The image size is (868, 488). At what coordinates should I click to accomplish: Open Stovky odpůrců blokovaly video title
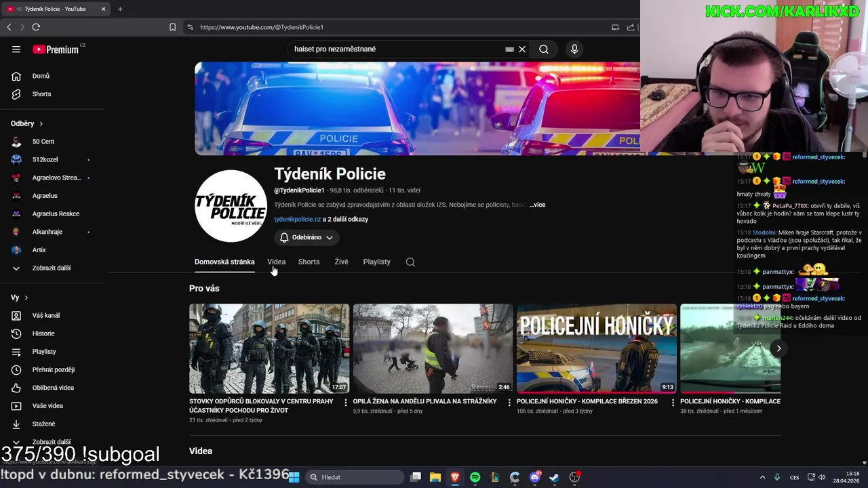(x=261, y=406)
